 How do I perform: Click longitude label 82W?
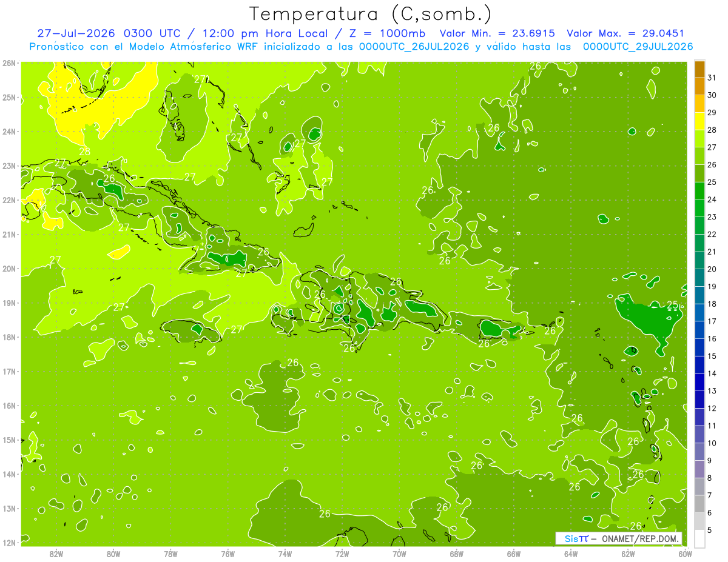pyautogui.click(x=56, y=553)
